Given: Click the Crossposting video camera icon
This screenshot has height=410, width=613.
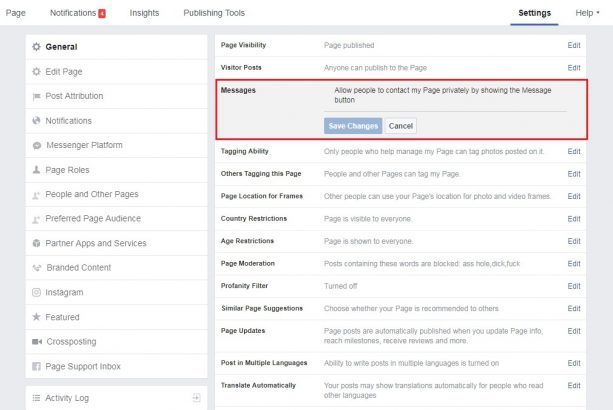Looking at the screenshot, I should pyautogui.click(x=37, y=341).
